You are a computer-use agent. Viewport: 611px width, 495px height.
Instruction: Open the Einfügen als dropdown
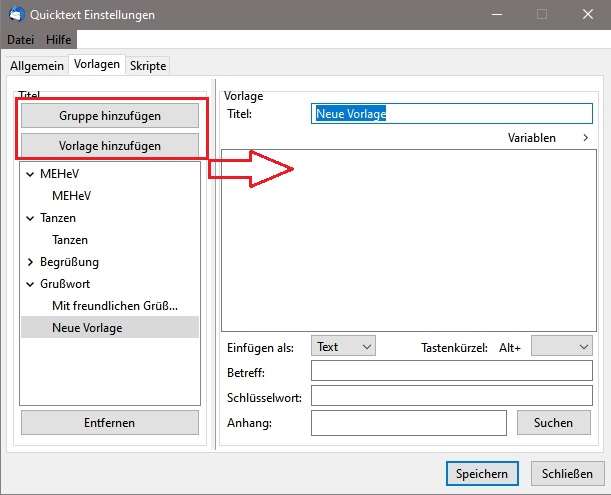pos(344,346)
